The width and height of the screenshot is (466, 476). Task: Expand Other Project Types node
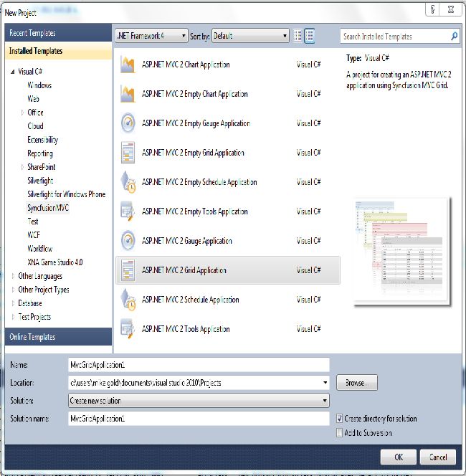click(13, 290)
